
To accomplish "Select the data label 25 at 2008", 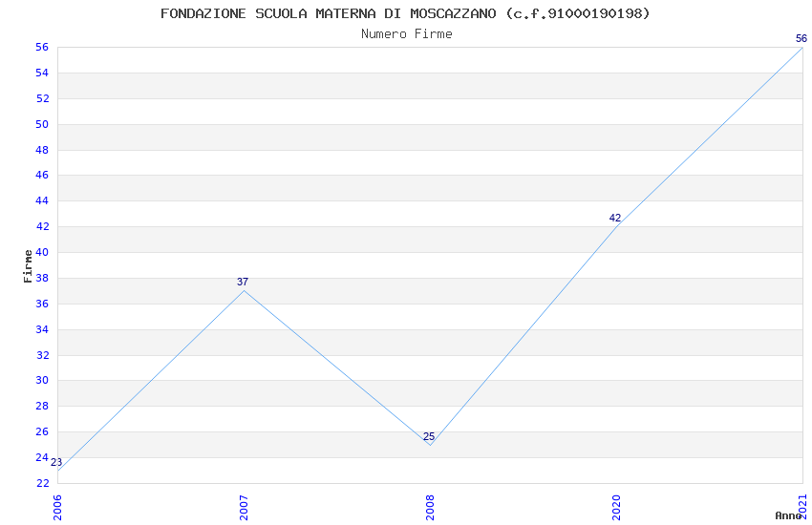I will [x=429, y=436].
